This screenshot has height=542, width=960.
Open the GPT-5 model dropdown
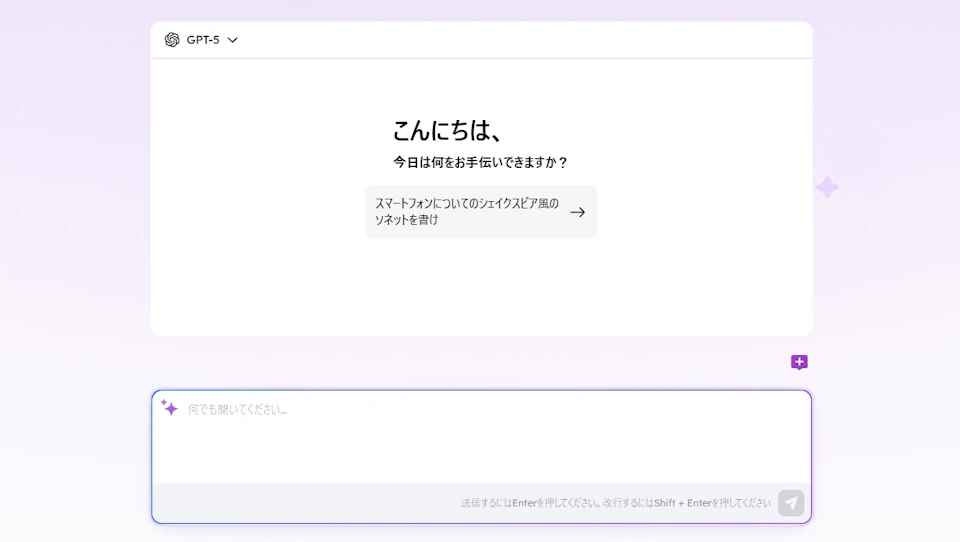[x=201, y=40]
